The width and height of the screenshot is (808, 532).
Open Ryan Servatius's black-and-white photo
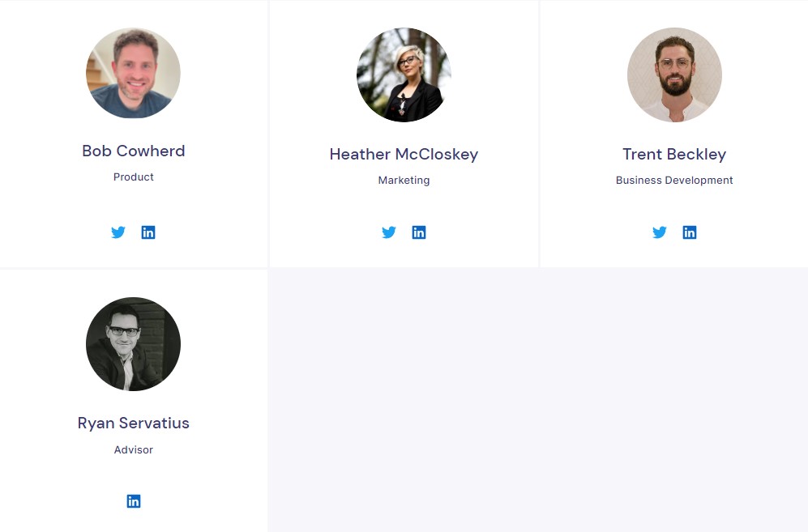[133, 344]
